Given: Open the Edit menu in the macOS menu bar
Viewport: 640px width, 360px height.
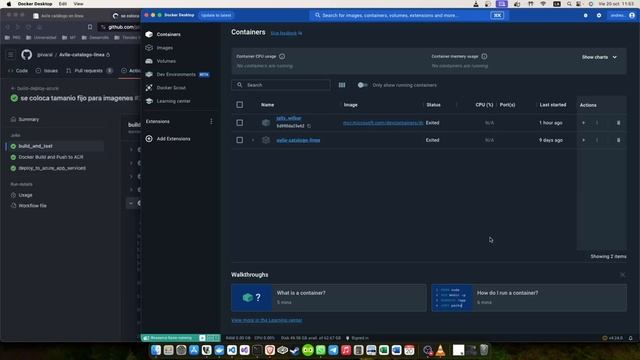Looking at the screenshot, I should [62, 4].
